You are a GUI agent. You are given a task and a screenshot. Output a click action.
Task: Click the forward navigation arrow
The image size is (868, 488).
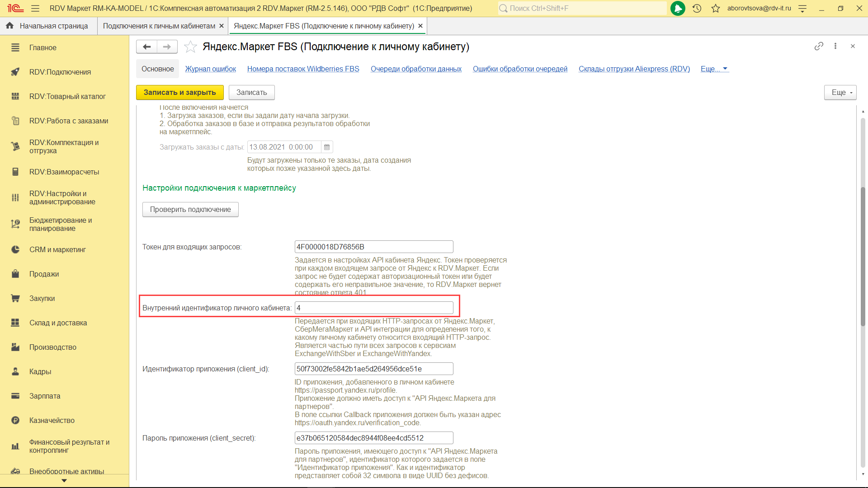167,47
